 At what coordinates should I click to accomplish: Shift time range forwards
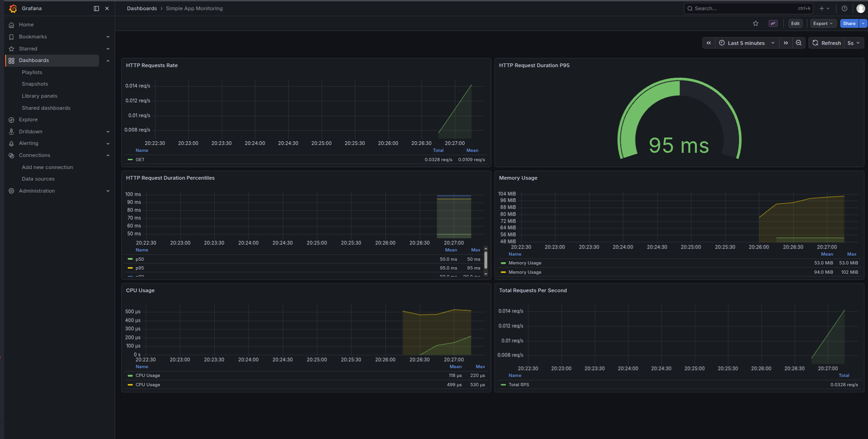coord(786,43)
